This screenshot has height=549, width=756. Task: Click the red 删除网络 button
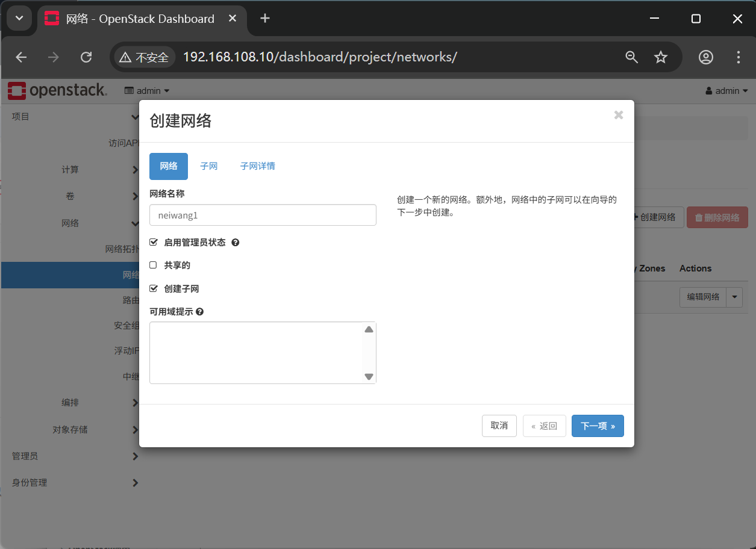pyautogui.click(x=717, y=217)
